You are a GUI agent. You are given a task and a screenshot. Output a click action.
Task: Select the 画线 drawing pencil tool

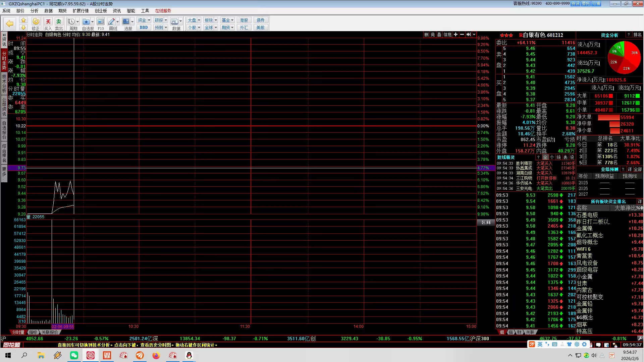(x=111, y=22)
